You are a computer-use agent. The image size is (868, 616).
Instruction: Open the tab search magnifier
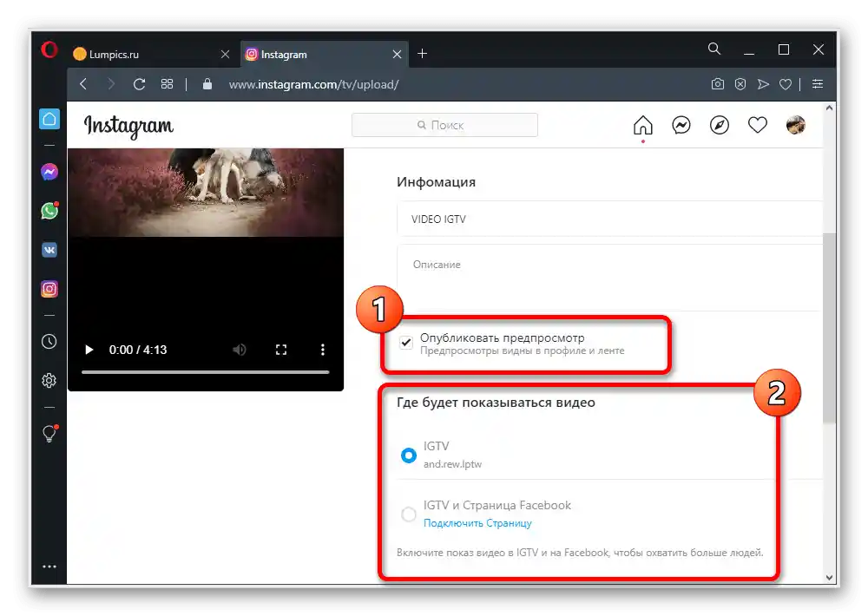(x=714, y=49)
